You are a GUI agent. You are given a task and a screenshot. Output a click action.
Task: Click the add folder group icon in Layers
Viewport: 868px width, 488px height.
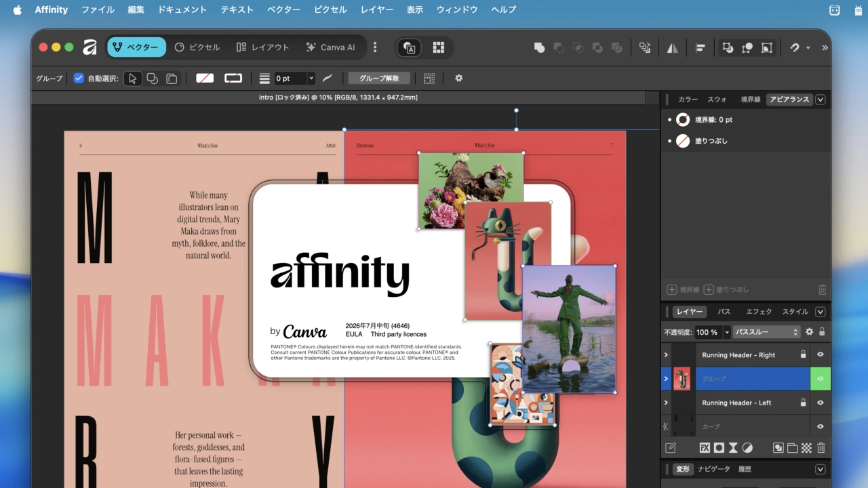click(792, 448)
